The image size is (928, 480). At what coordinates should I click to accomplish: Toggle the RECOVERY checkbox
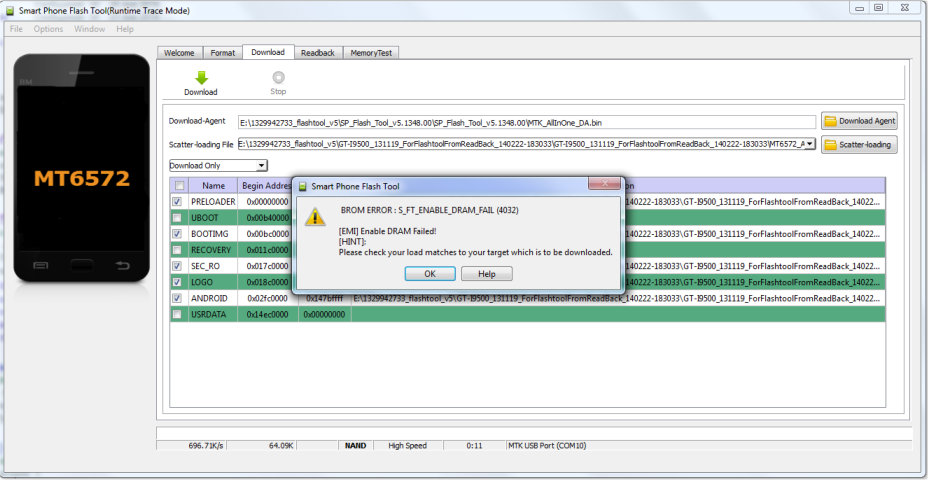point(177,250)
